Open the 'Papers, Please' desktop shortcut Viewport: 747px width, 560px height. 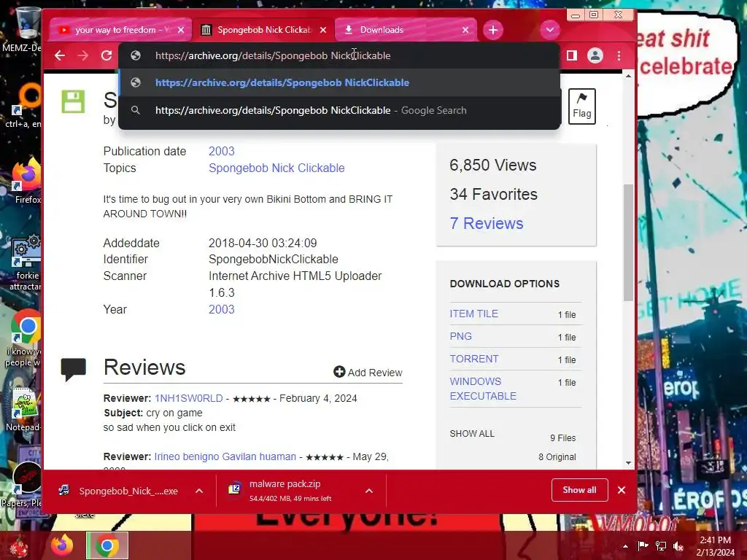[x=23, y=485]
